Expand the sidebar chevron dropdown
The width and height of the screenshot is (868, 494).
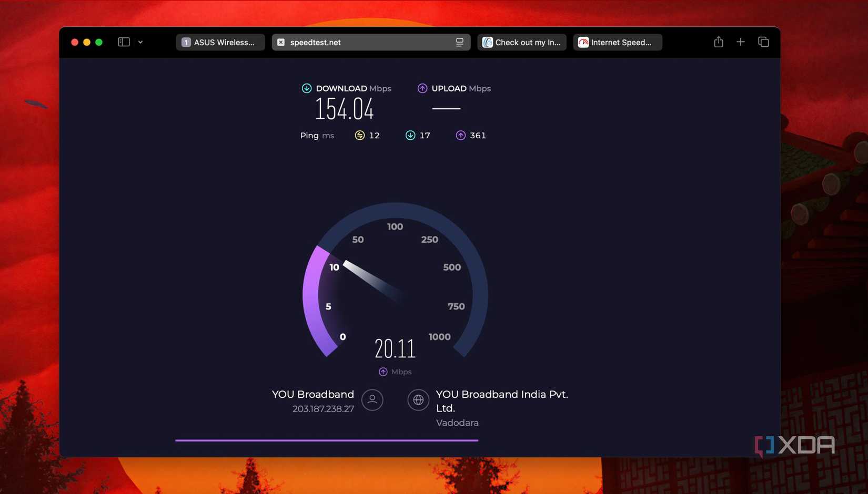(x=139, y=42)
